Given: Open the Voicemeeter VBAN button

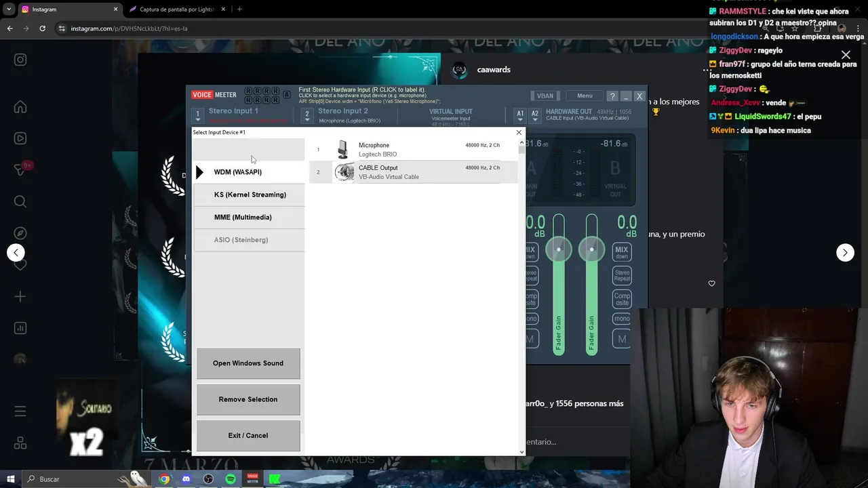Looking at the screenshot, I should pos(545,96).
